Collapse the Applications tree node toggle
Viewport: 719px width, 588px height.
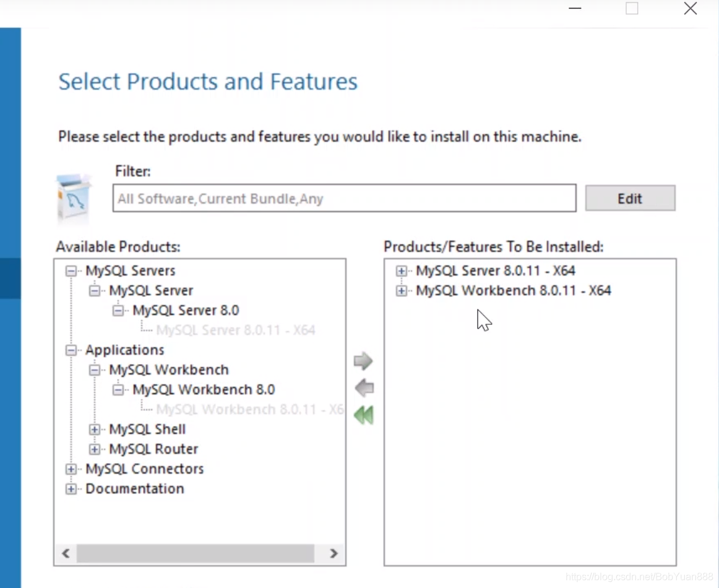pyautogui.click(x=71, y=350)
